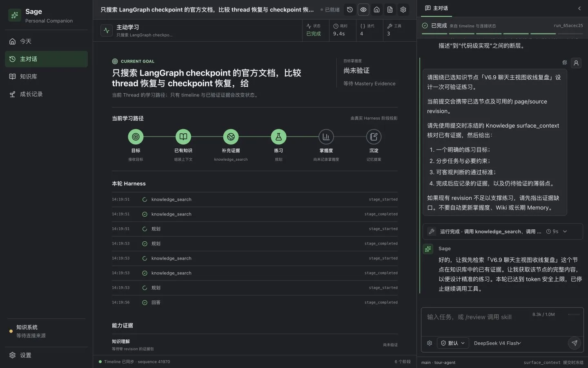Click the history clock icon in header
Viewport: 588px width, 368px height.
[350, 9]
